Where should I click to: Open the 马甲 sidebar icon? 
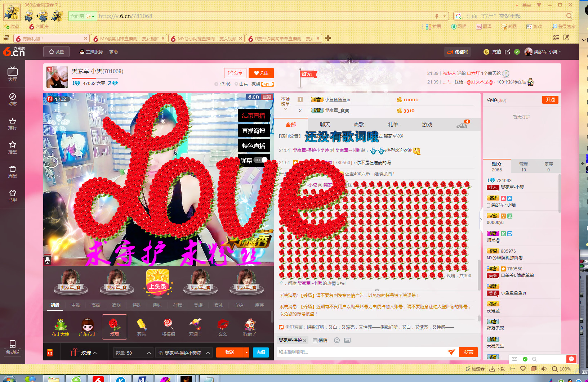(13, 196)
